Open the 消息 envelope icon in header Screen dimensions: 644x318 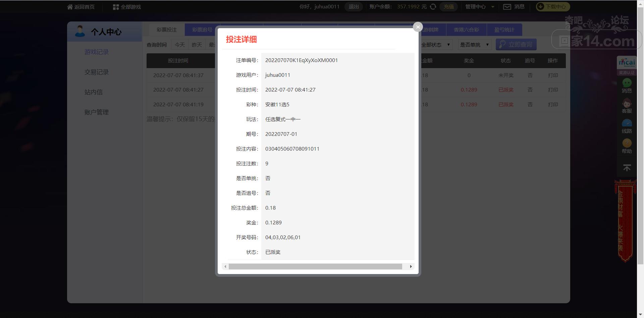click(507, 7)
